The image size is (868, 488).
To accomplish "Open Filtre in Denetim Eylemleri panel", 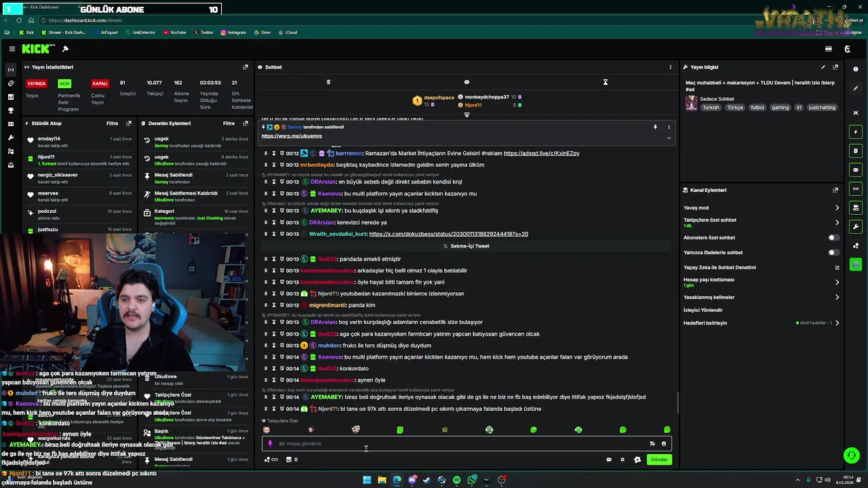I will pyautogui.click(x=229, y=123).
